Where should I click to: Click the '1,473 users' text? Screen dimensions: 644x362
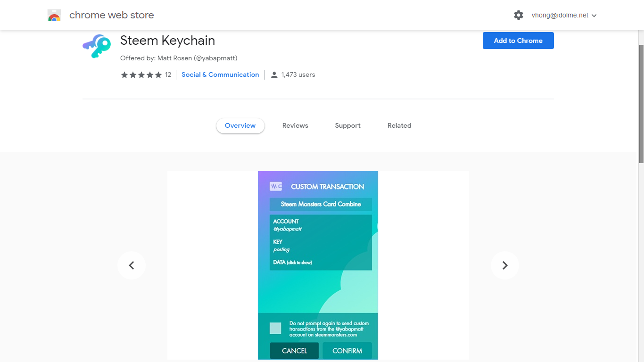[x=298, y=75]
